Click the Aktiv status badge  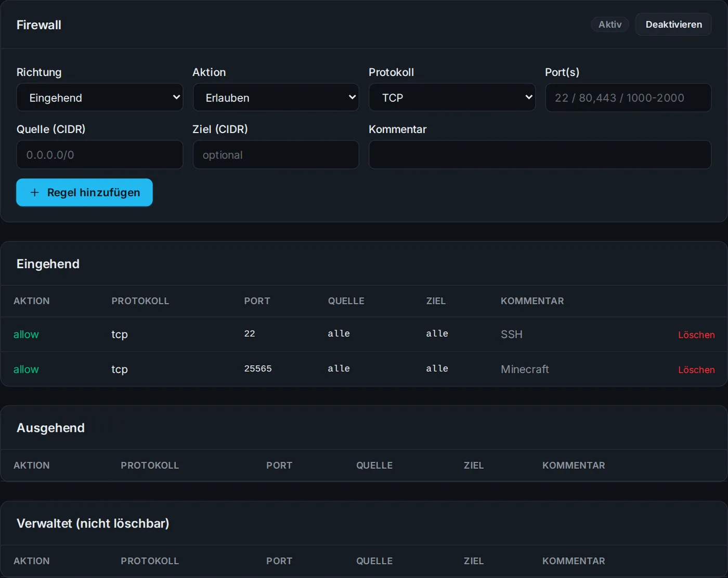pos(610,24)
